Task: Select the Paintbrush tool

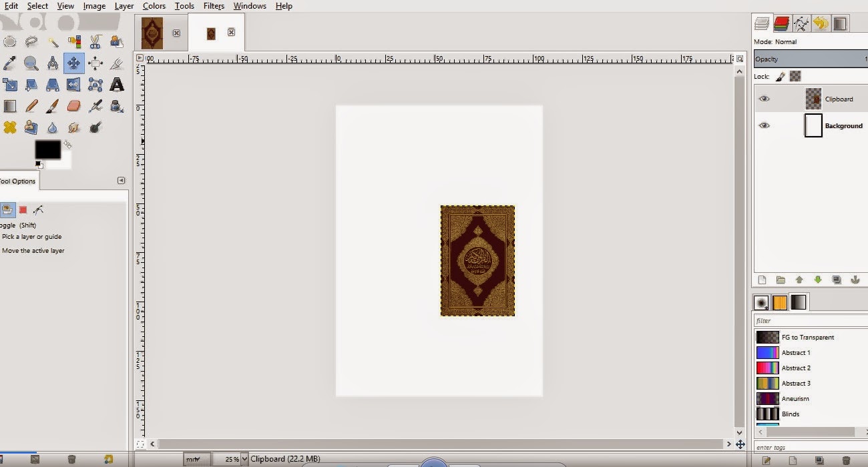Action: pyautogui.click(x=53, y=106)
